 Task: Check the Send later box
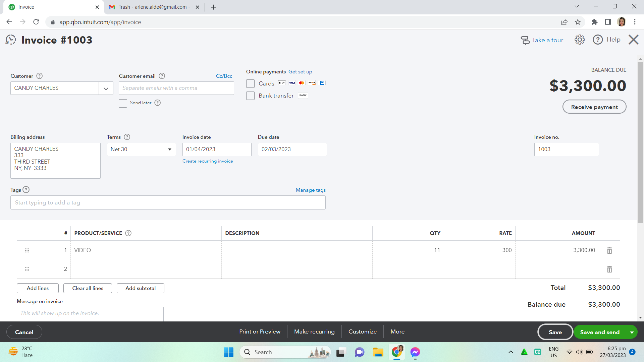(123, 103)
